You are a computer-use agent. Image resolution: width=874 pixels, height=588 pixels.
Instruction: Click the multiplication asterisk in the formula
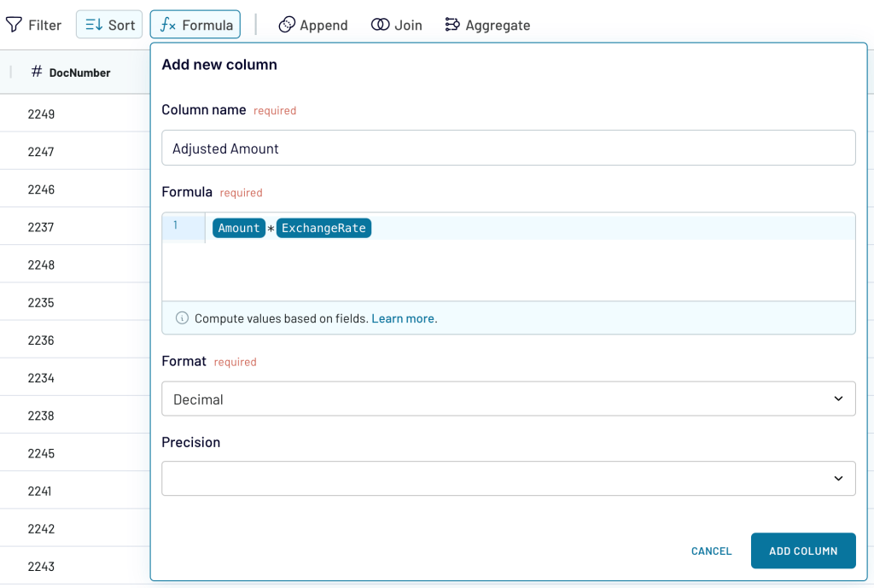coord(271,229)
